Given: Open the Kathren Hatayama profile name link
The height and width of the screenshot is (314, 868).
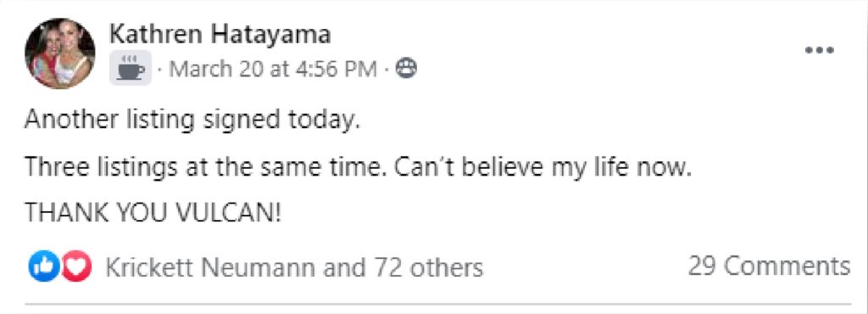Looking at the screenshot, I should pyautogui.click(x=220, y=34).
